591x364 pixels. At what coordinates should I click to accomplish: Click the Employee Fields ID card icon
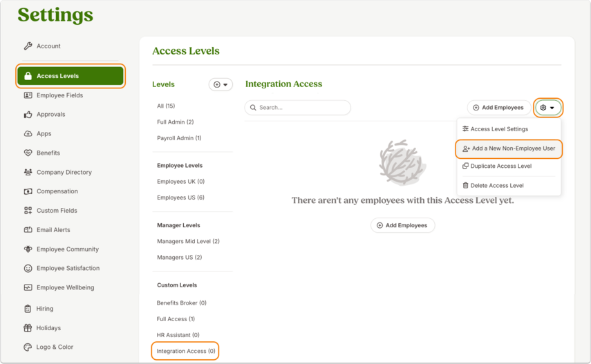pyautogui.click(x=28, y=95)
